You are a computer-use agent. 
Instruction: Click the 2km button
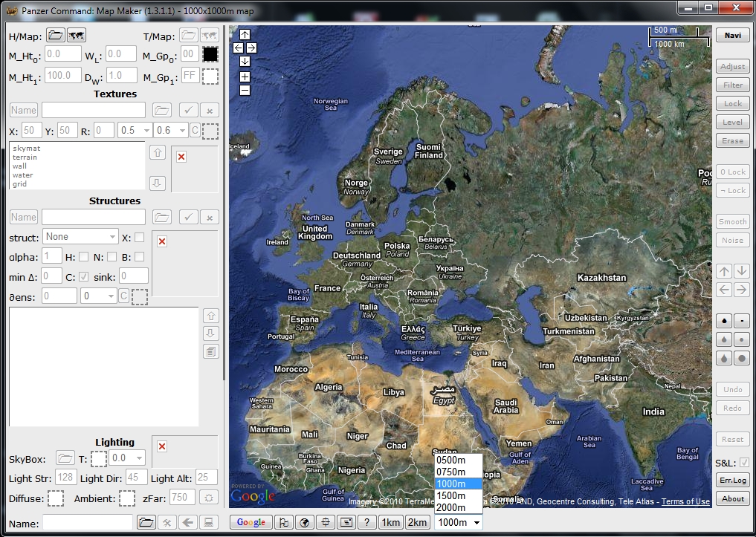point(417,522)
